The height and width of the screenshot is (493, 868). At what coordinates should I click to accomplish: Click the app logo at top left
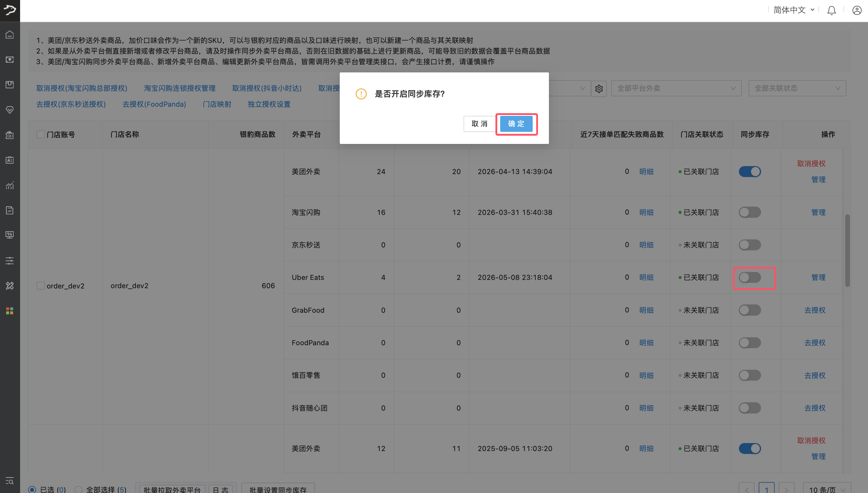click(10, 10)
